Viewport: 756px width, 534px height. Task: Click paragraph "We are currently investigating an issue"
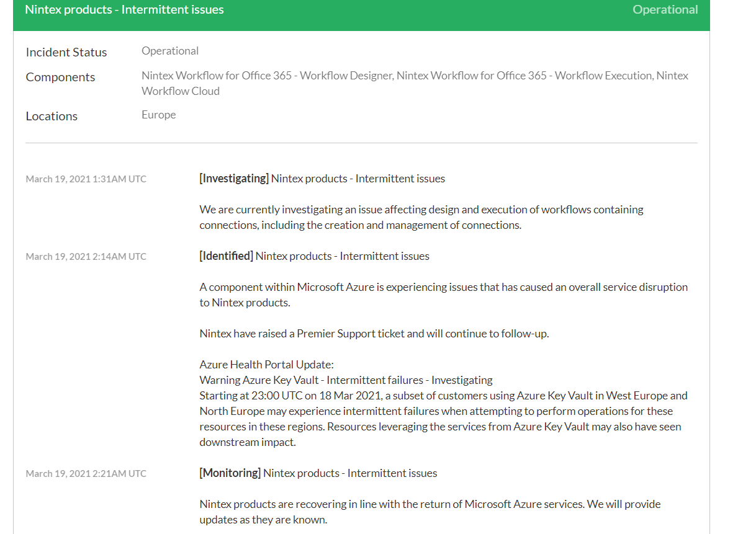[421, 217]
